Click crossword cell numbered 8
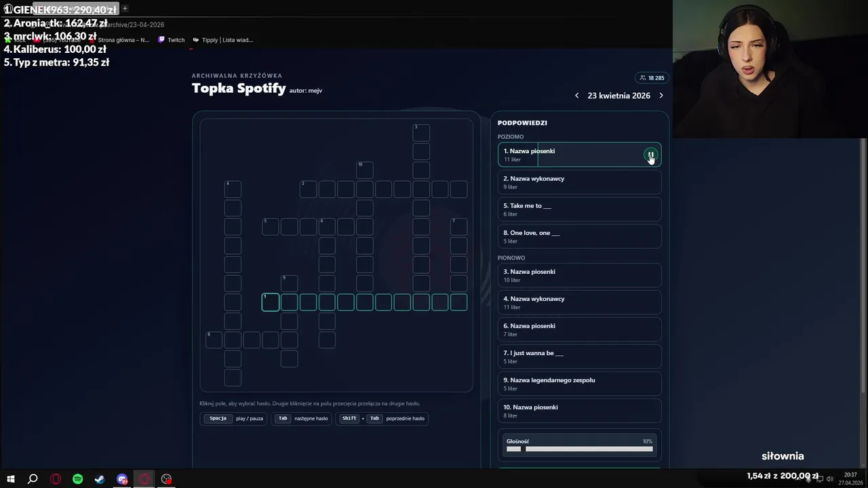 [x=214, y=340]
